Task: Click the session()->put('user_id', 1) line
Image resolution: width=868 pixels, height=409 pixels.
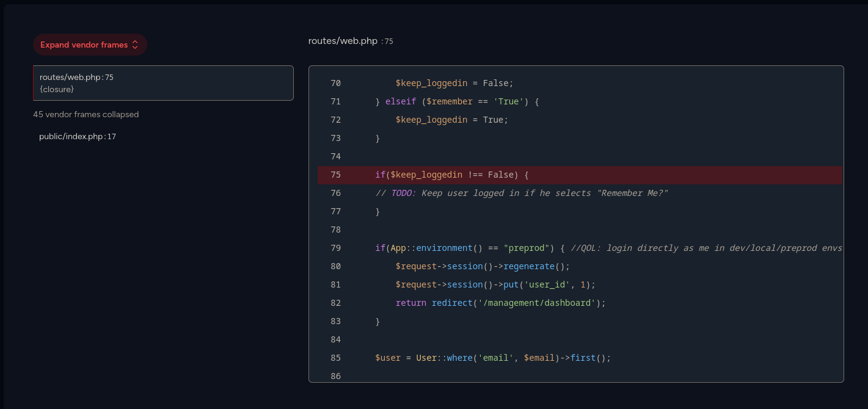Action: [495, 284]
